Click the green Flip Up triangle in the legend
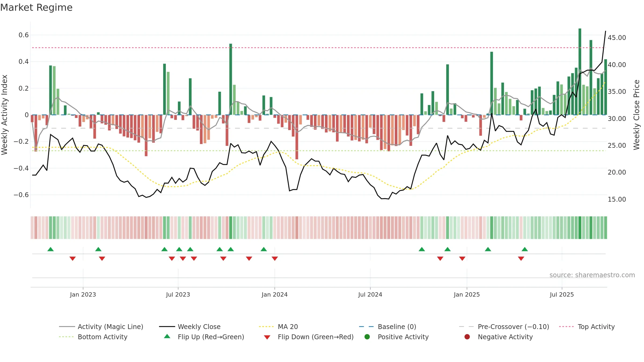The image size is (644, 362). 167,336
